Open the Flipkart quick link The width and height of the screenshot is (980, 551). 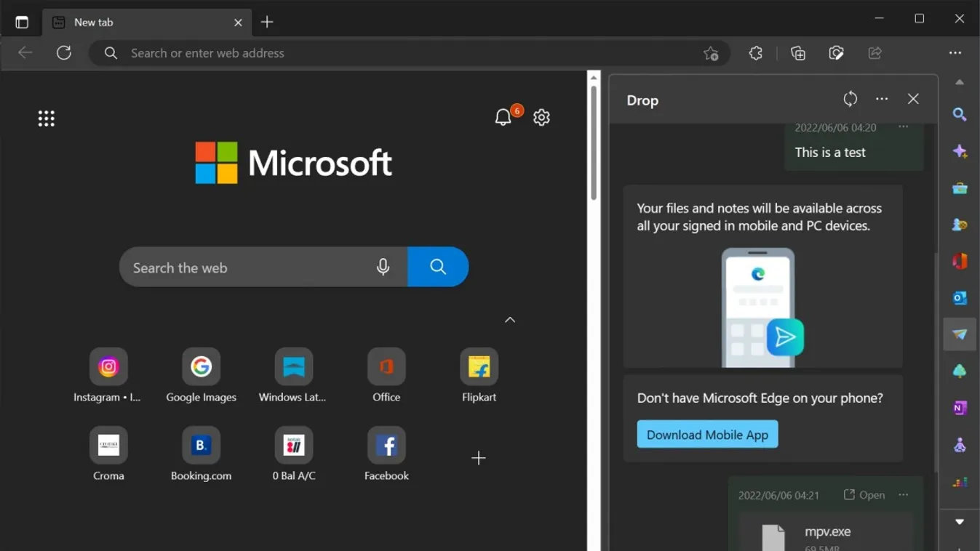tap(479, 376)
